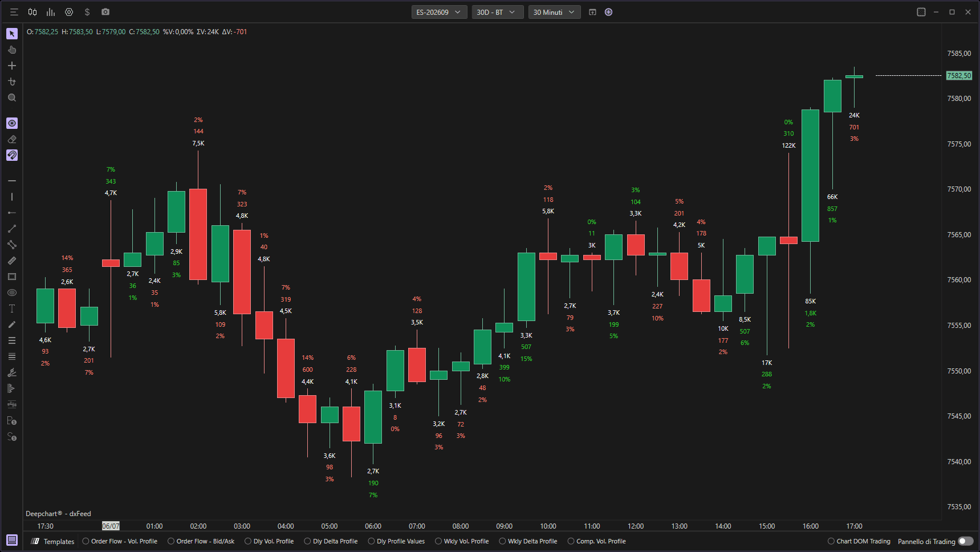Screen dimensions: 980x552
Task: Click the 06/07 date marker on time axis
Action: (111, 526)
